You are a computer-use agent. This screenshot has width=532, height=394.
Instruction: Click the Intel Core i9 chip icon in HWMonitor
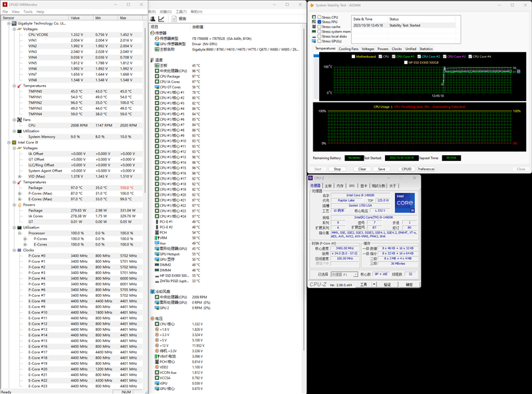pyautogui.click(x=14, y=142)
